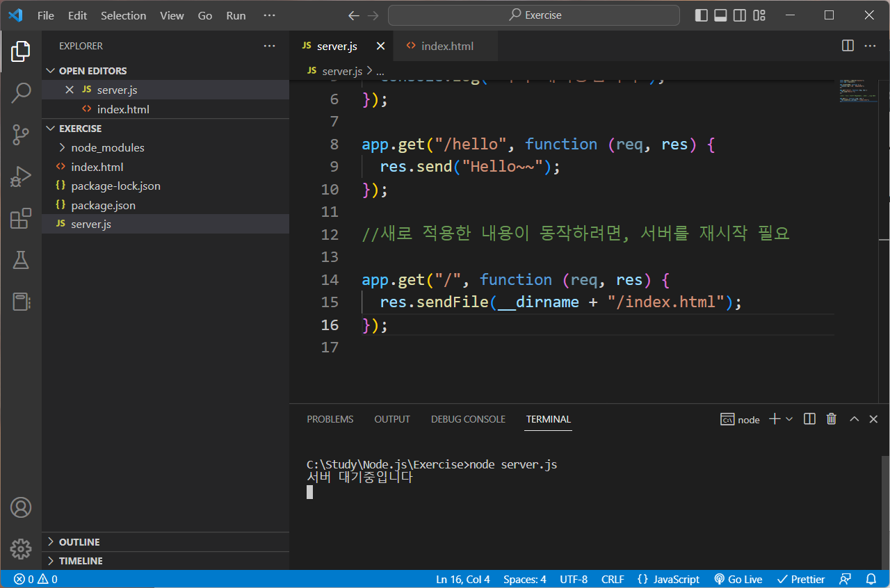Start Go Live server
The image size is (890, 588).
738,579
